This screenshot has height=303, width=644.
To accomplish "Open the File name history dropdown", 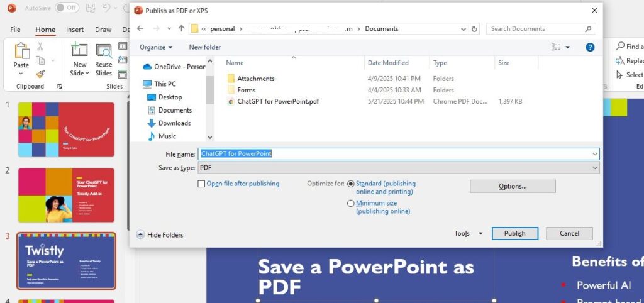I will (595, 154).
